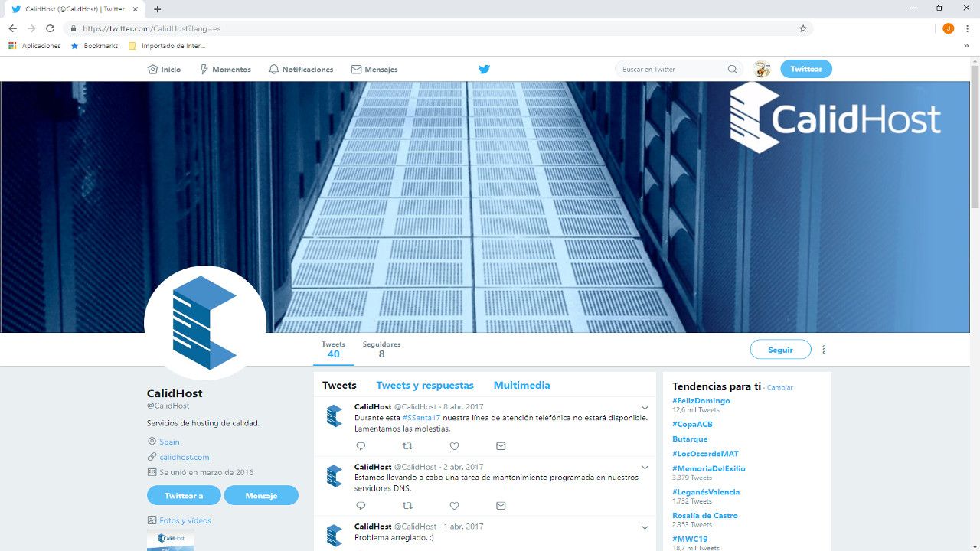Click the calidhost.com website link
The height and width of the screenshot is (551, 980).
(x=184, y=457)
